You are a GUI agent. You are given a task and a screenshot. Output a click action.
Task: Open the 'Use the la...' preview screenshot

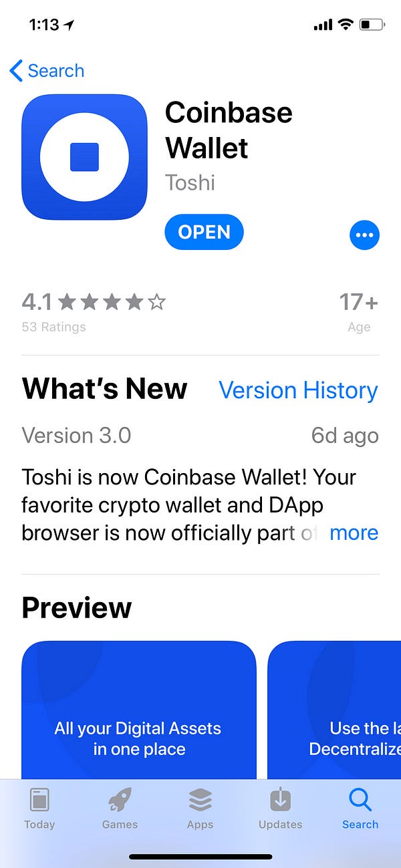[x=334, y=710]
